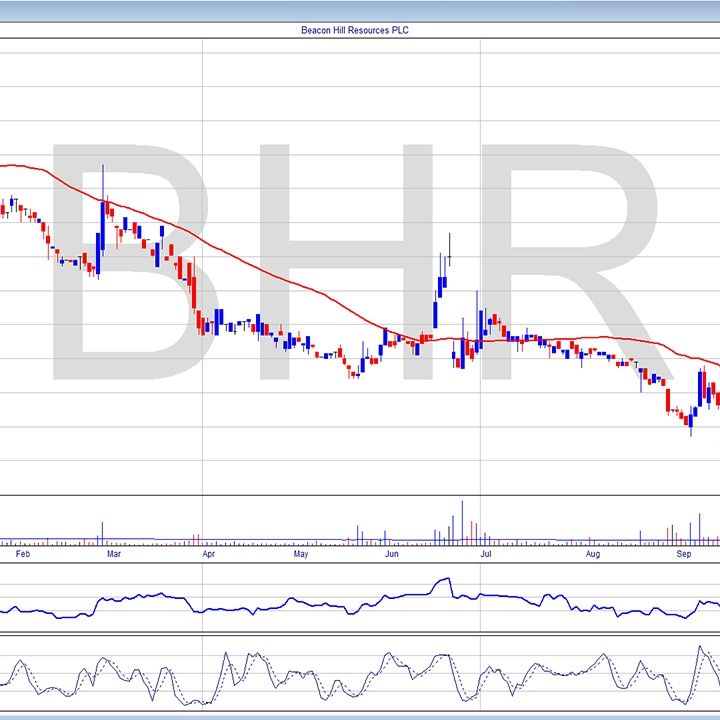Click the blue volume bar in late February
This screenshot has height=720, width=720.
point(102,531)
